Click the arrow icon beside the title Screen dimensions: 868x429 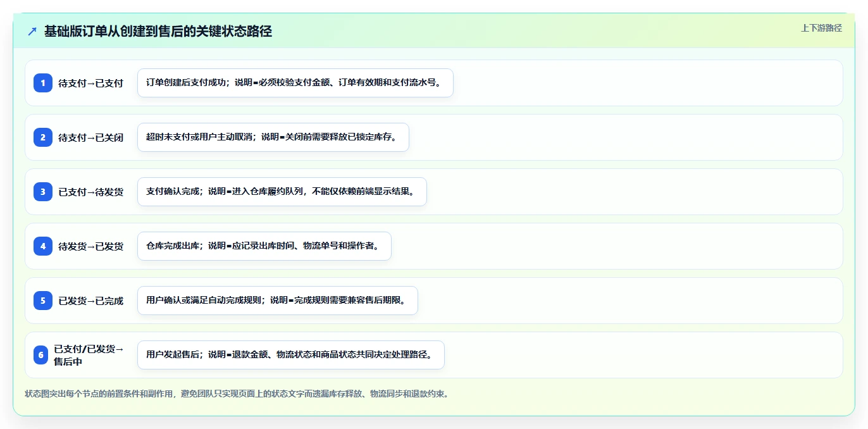(x=32, y=31)
